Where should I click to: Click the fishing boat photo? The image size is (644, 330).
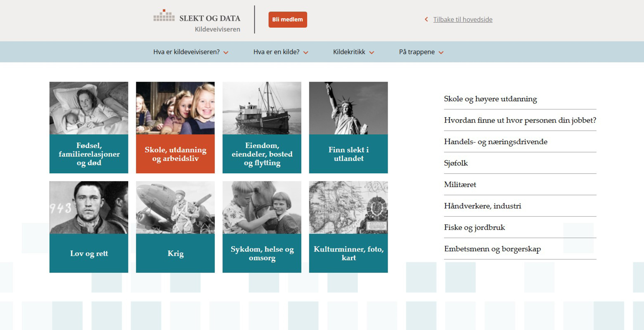(262, 108)
